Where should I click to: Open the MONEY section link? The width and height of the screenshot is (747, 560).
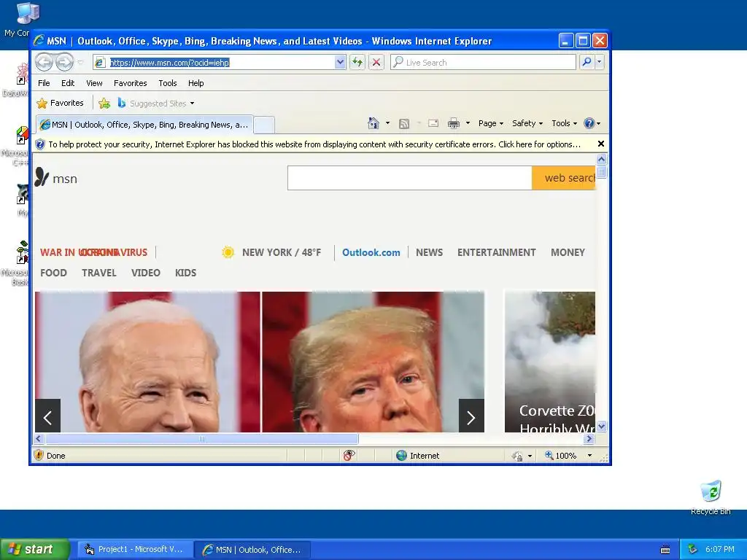pos(568,252)
